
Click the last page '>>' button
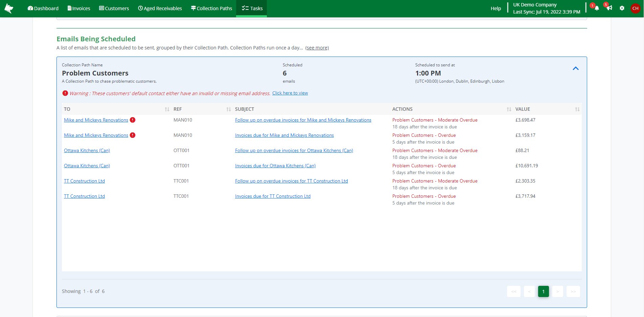[573, 291]
